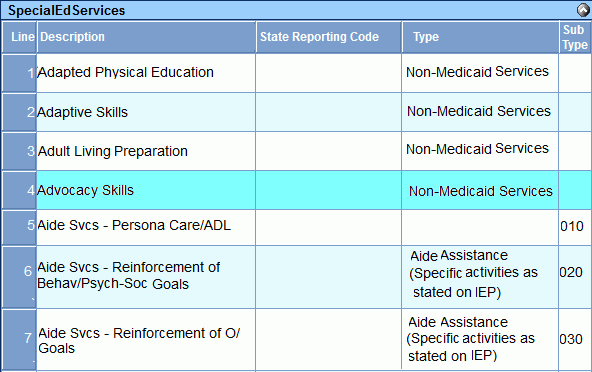Select Aide Svcs - Persona Care/ADL description
592x372 pixels.
pyautogui.click(x=134, y=225)
